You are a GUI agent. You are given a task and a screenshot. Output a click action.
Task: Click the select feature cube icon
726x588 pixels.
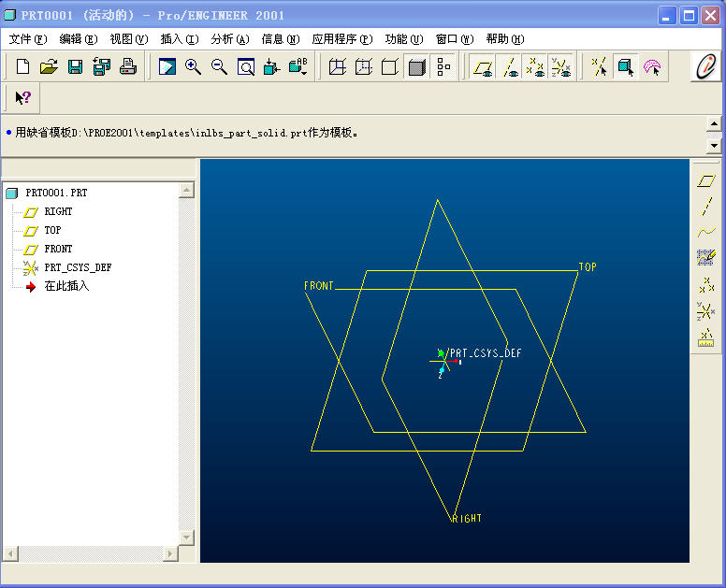click(x=626, y=67)
